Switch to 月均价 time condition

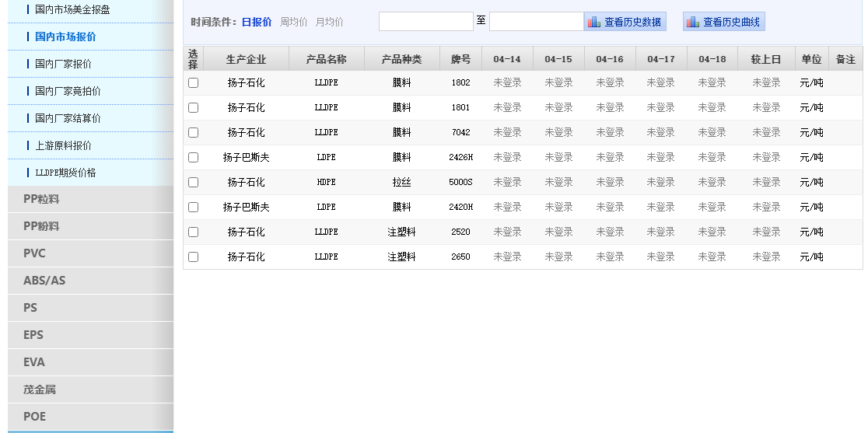click(x=329, y=22)
